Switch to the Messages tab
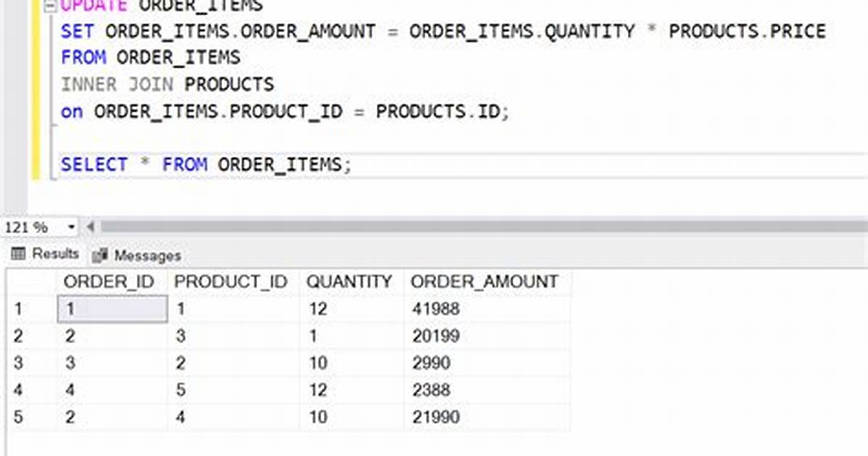Image resolution: width=868 pixels, height=456 pixels. [x=136, y=255]
